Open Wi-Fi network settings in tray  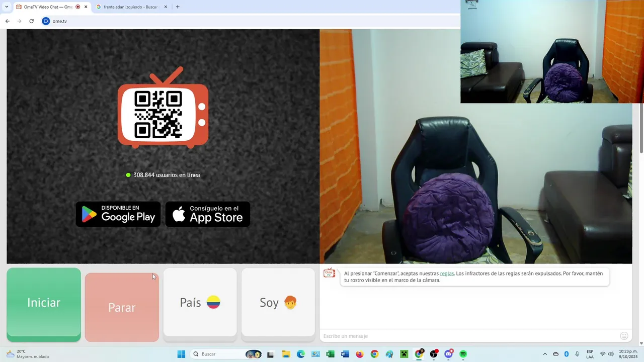pyautogui.click(x=603, y=354)
